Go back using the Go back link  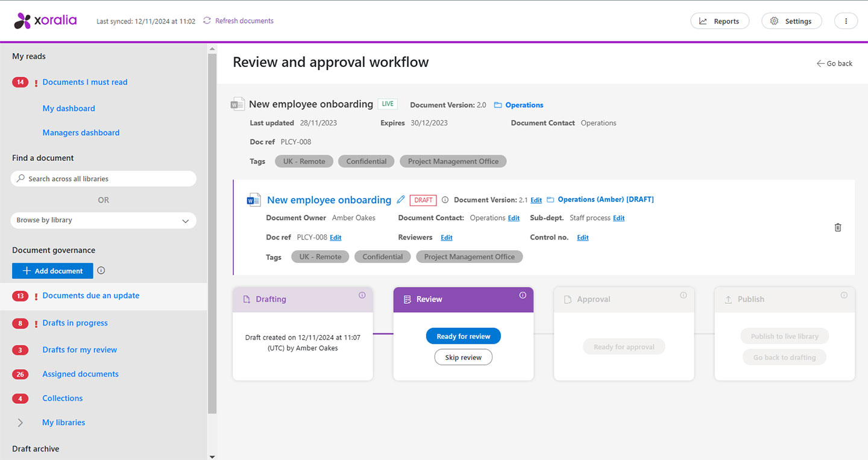(835, 63)
